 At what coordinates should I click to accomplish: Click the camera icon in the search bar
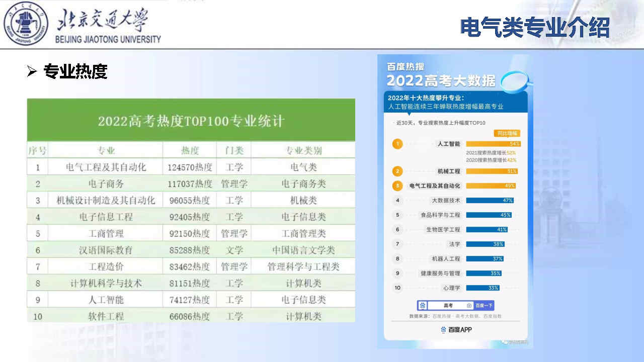click(x=469, y=305)
